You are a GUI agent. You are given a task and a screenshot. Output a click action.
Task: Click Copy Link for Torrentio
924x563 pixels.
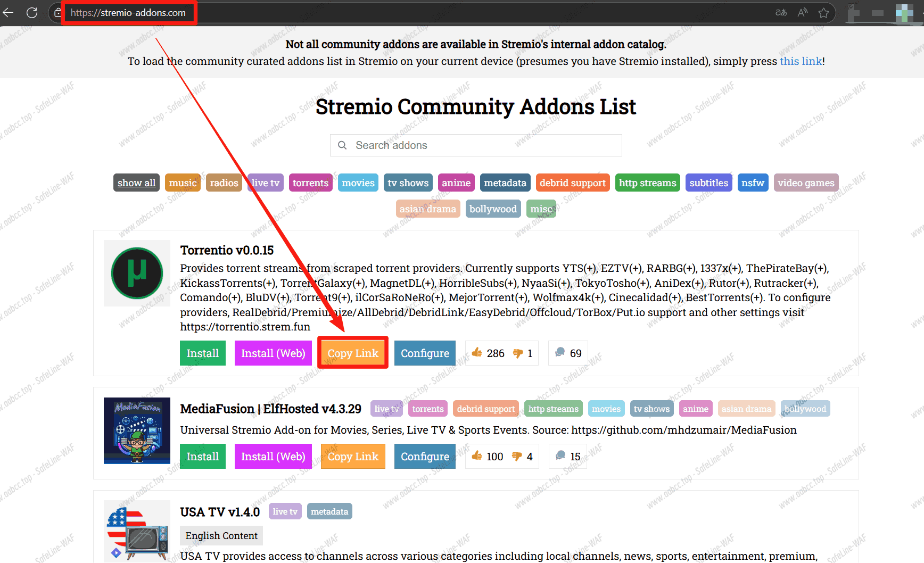[353, 353]
